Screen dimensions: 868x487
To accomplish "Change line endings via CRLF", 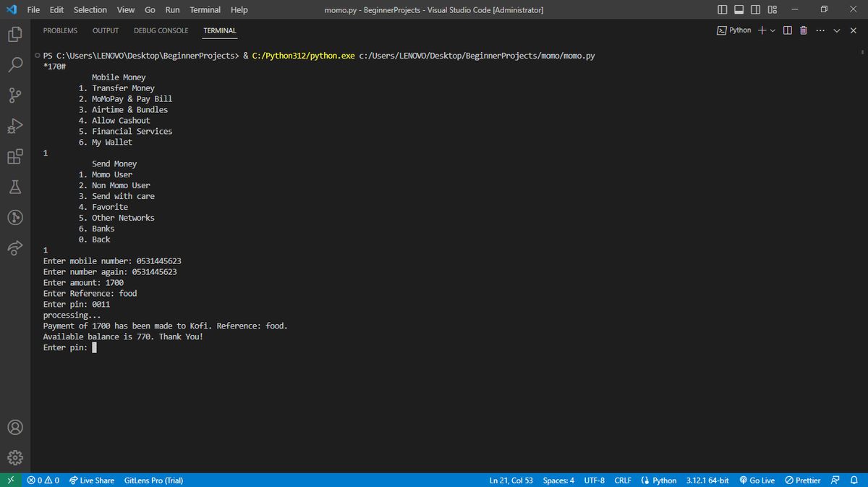I will click(x=623, y=480).
